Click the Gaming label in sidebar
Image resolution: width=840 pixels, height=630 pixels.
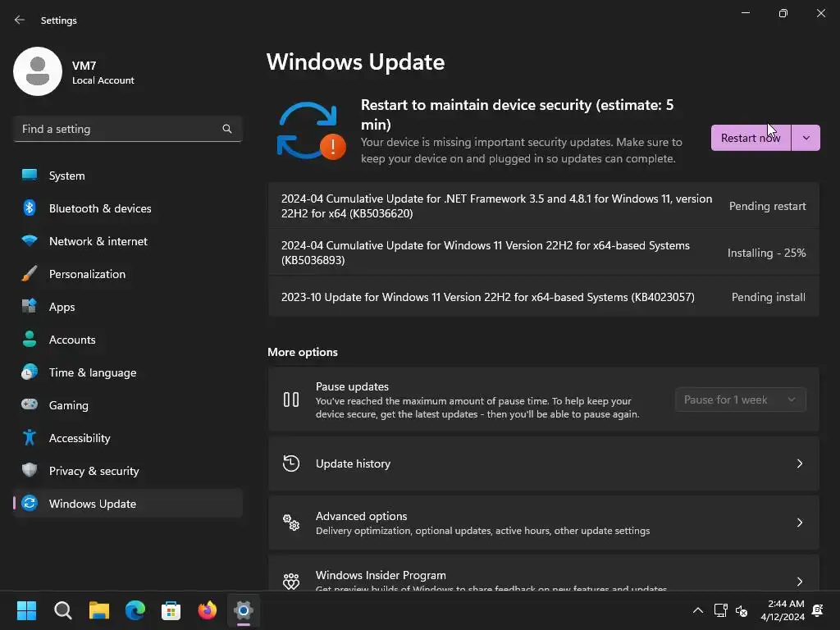coord(69,405)
